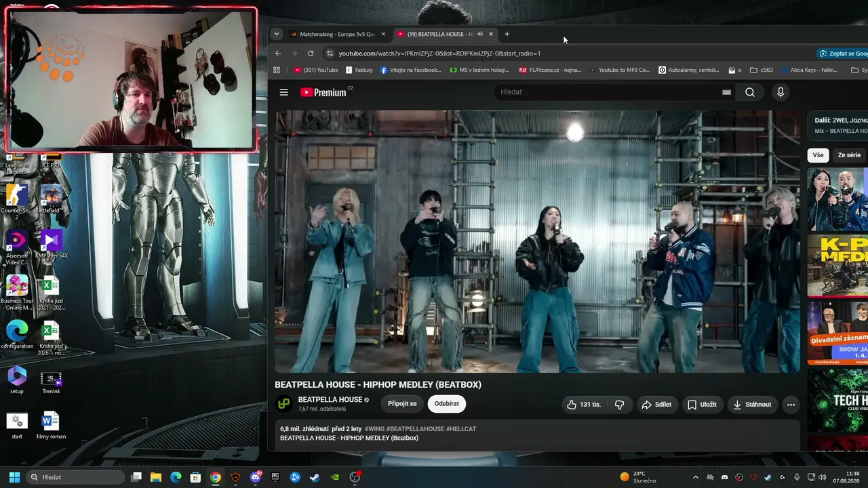Open the Alicia Keys – Fallin bookmark

click(x=809, y=70)
